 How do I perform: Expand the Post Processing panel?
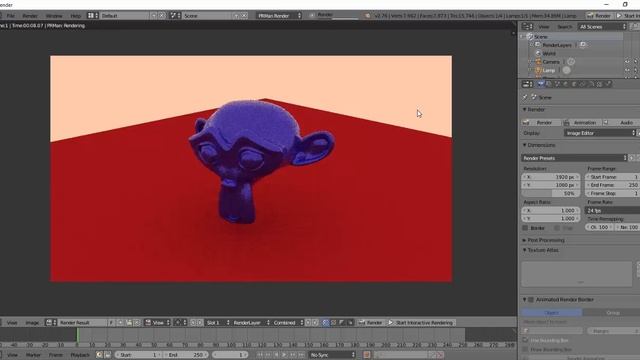(x=525, y=240)
